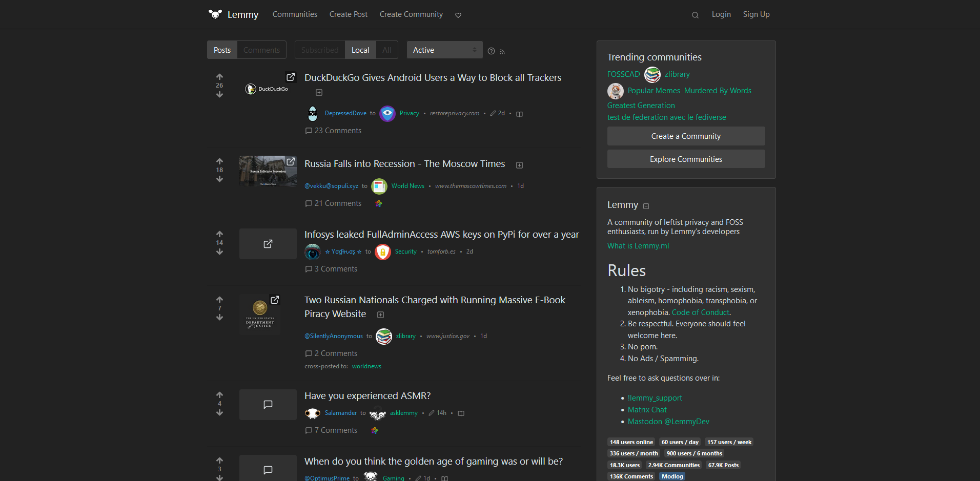Open Security community lock avatar

tap(383, 252)
